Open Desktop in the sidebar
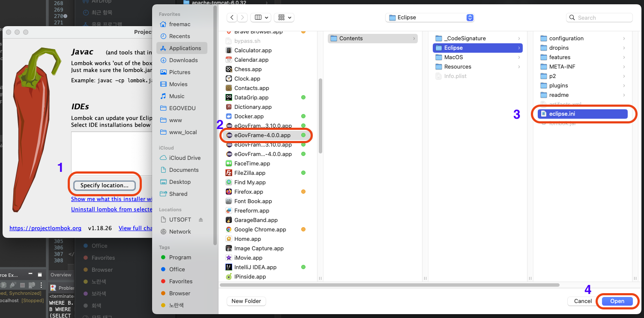Viewport: 644px width, 318px height. coord(182,182)
